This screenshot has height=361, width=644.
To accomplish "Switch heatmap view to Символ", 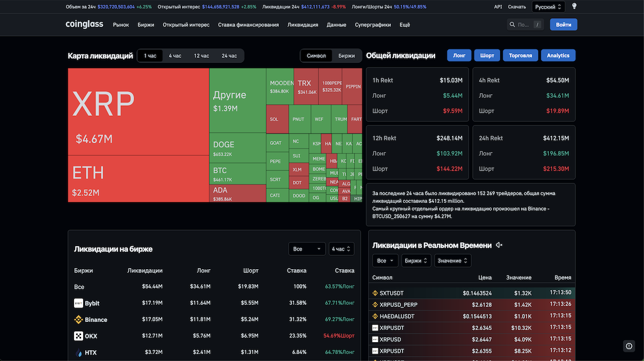I will (316, 56).
